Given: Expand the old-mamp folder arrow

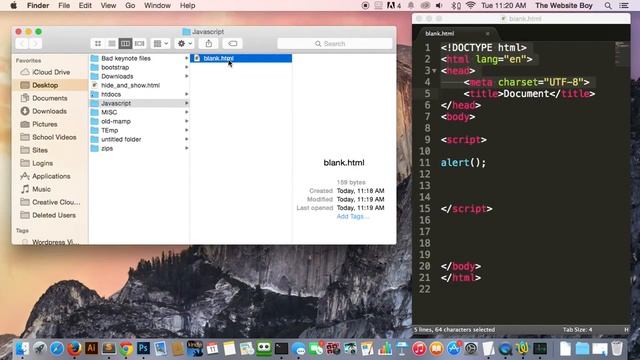Looking at the screenshot, I should 187,121.
